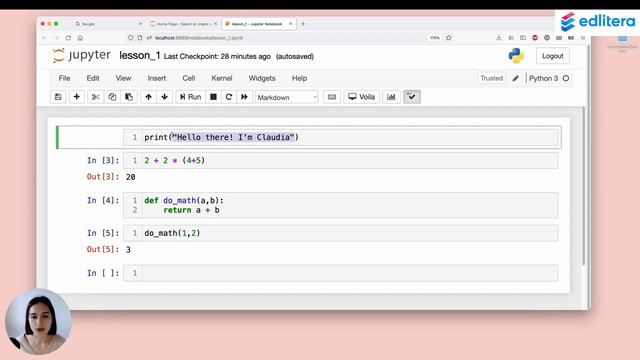Open the Kernel menu
Screen dimensions: 640x360
tap(222, 78)
